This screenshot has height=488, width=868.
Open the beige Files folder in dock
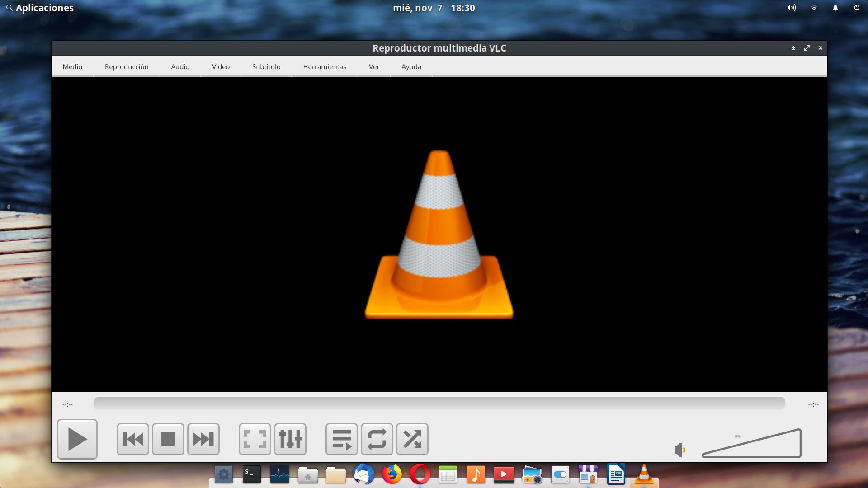click(x=336, y=475)
